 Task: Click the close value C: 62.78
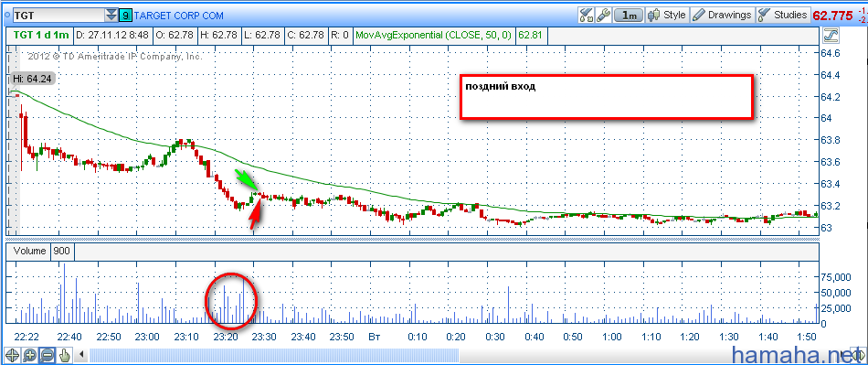pos(305,36)
